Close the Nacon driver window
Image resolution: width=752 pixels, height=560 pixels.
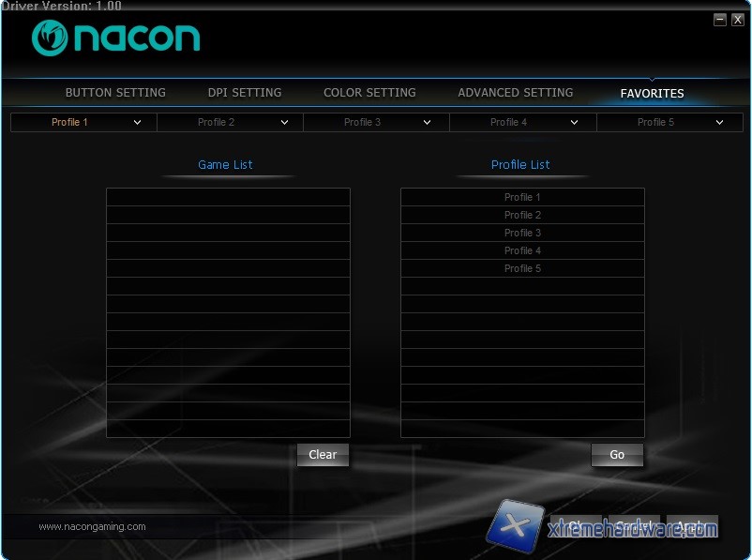tap(736, 19)
